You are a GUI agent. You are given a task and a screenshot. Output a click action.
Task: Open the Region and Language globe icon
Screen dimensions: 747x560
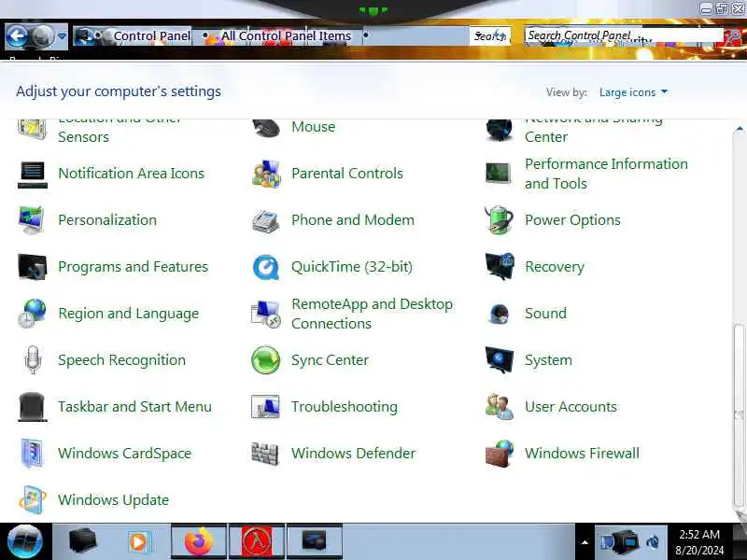point(32,314)
